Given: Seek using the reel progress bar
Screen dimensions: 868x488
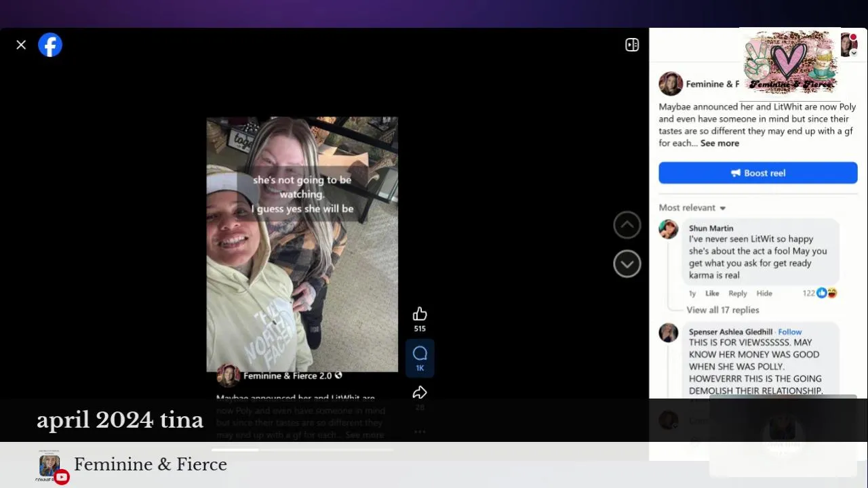Looking at the screenshot, I should 302,450.
